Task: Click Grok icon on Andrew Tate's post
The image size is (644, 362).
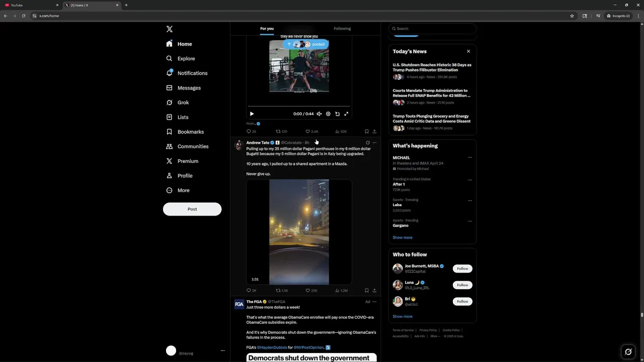Action: (368, 143)
